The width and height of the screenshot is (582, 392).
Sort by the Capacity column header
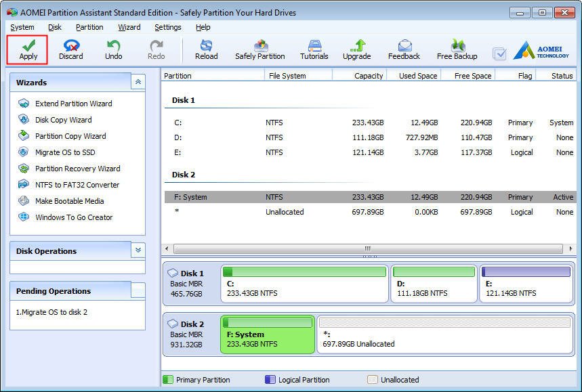pyautogui.click(x=359, y=76)
